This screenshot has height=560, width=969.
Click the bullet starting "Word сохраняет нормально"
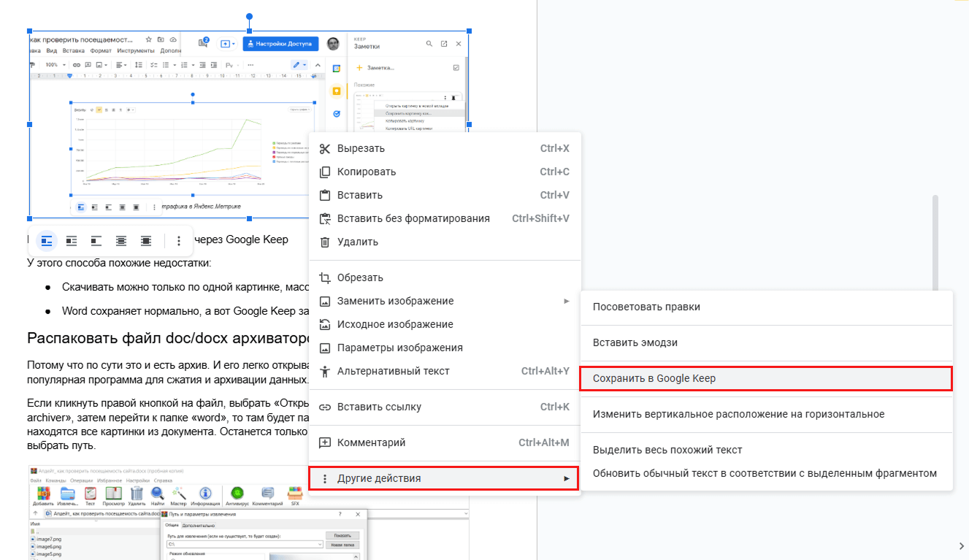pos(185,310)
